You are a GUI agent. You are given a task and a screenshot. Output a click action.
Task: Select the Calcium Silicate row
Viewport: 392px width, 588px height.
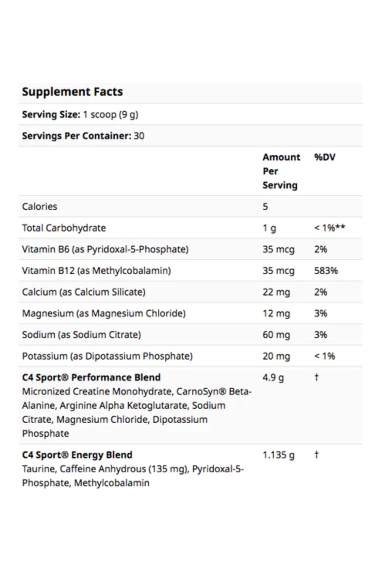(x=190, y=292)
